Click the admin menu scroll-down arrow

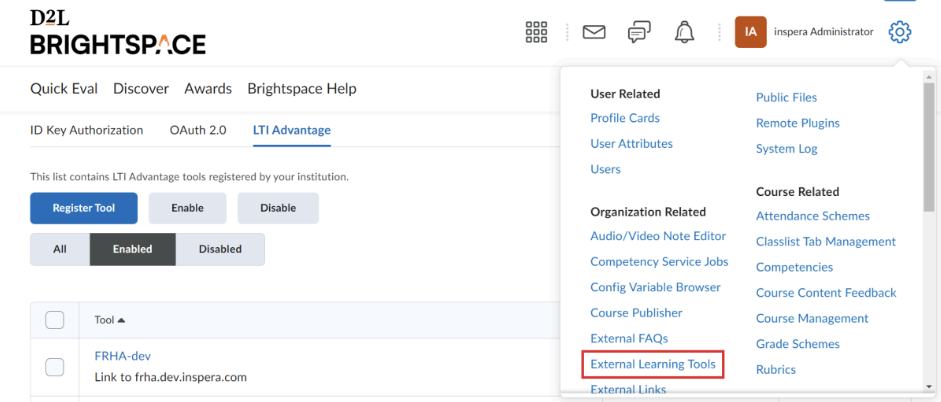[929, 387]
